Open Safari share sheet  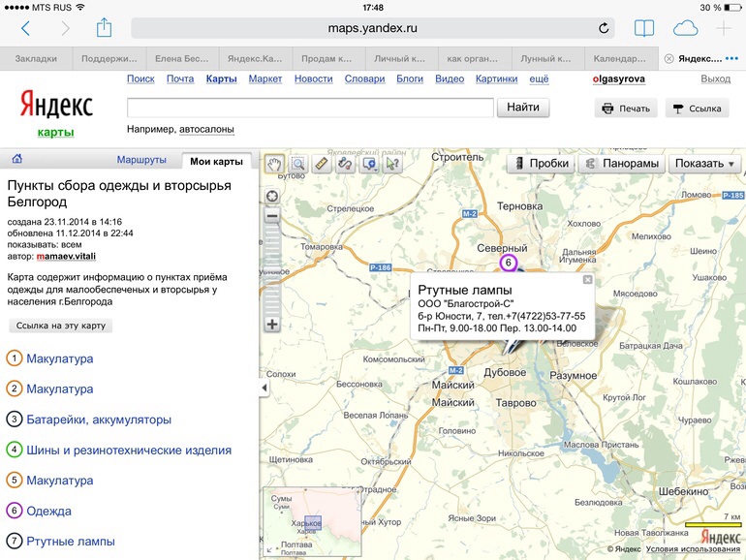pos(104,27)
